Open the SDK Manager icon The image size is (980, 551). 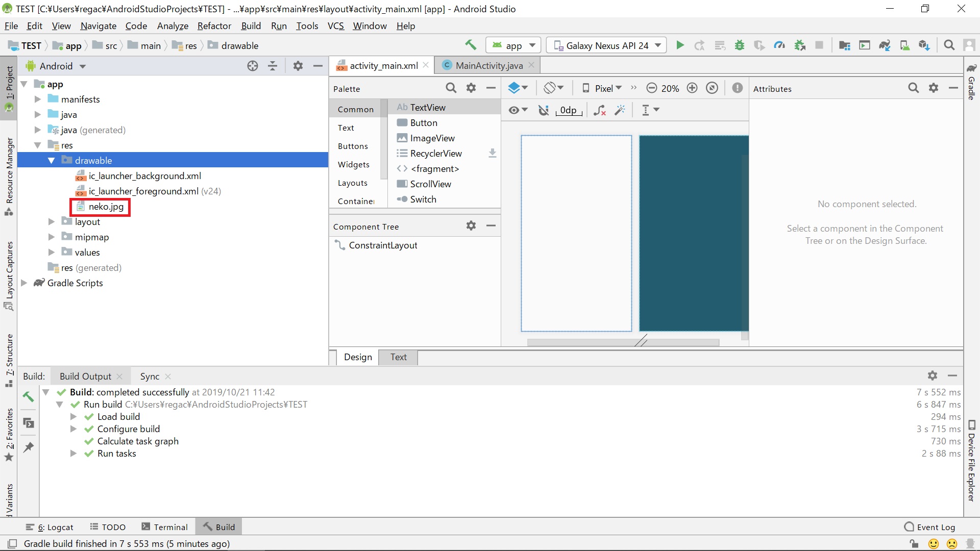coord(924,45)
